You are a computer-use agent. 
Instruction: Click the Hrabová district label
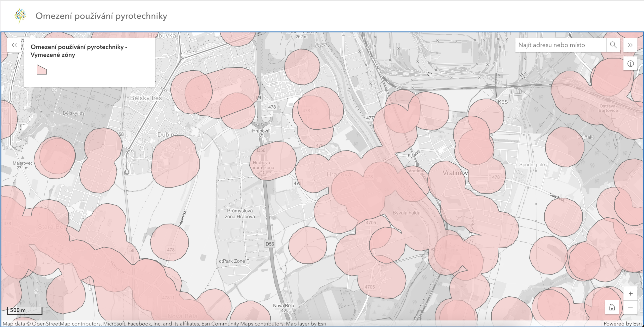pyautogui.click(x=339, y=174)
